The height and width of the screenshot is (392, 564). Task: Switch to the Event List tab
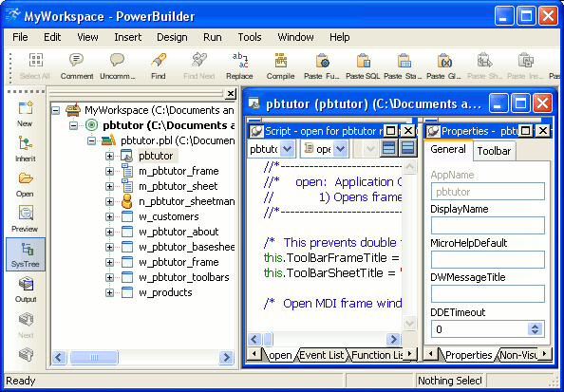(322, 355)
